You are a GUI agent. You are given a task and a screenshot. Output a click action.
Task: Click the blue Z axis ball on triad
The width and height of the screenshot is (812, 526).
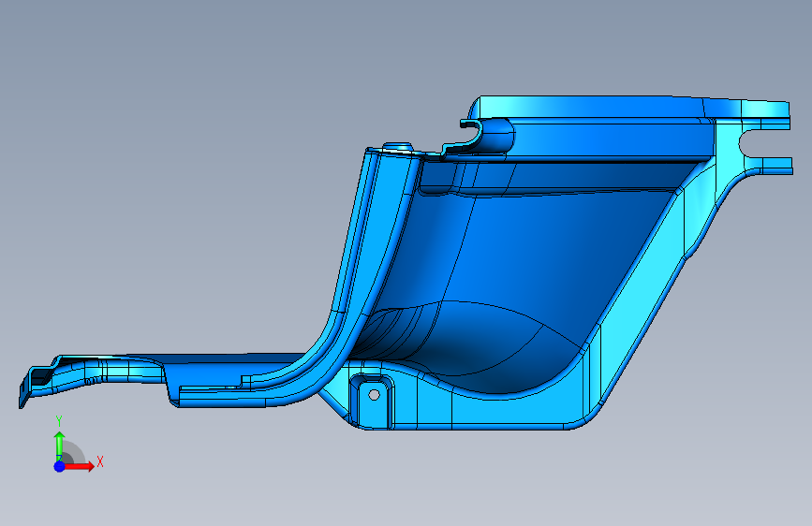click(60, 466)
